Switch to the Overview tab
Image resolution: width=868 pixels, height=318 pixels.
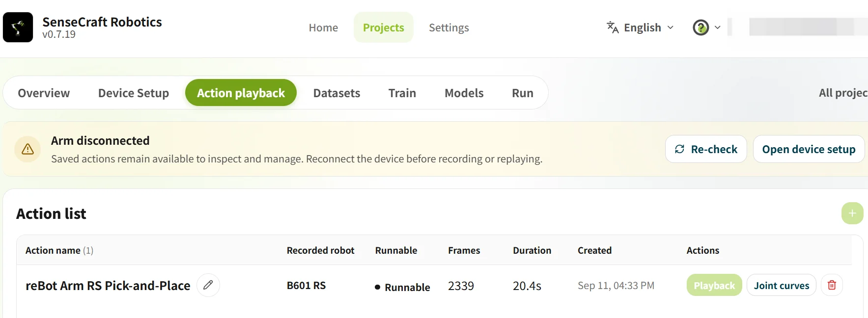click(x=44, y=93)
